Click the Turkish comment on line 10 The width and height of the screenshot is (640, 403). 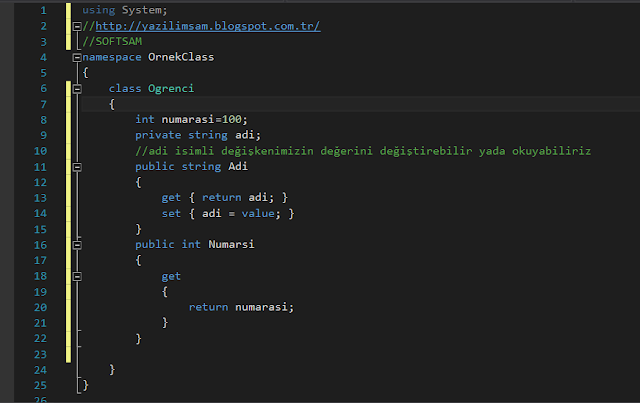click(x=363, y=151)
